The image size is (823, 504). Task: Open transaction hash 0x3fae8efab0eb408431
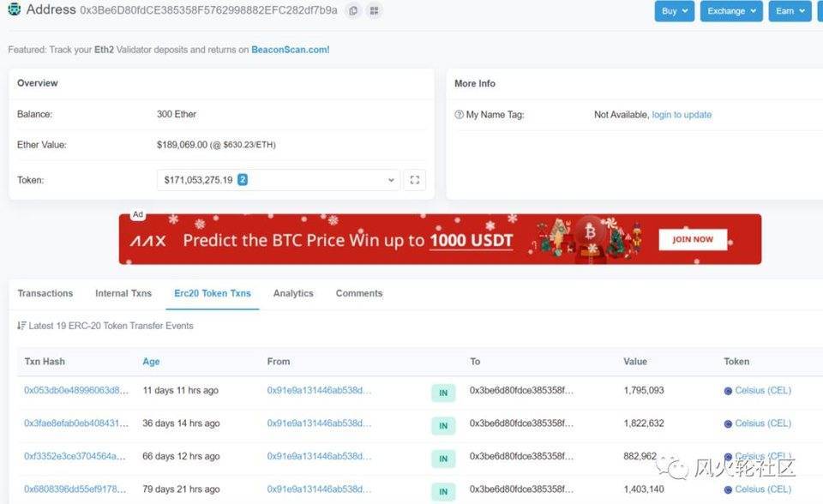[76, 423]
